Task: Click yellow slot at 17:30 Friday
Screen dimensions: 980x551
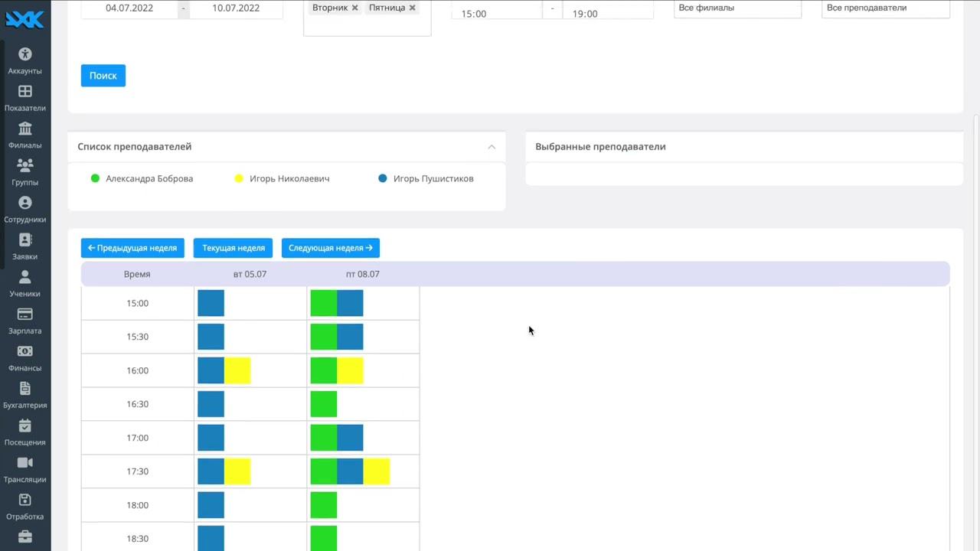Action: (377, 471)
